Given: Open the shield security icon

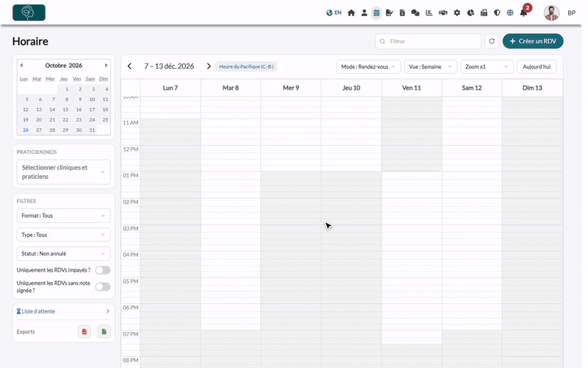Looking at the screenshot, I should click(497, 13).
